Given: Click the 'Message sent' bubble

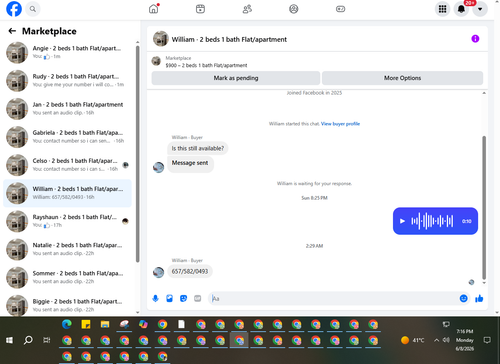Looking at the screenshot, I should [190, 163].
